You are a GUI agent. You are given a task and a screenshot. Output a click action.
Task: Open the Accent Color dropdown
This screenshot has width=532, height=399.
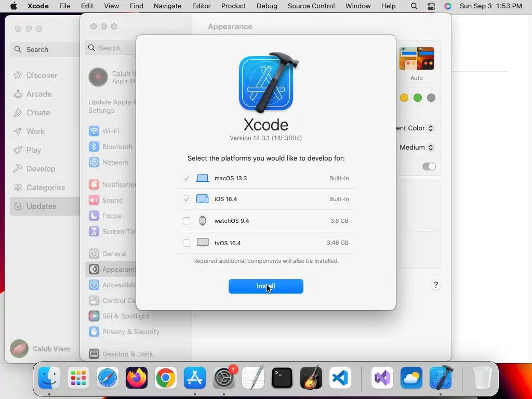click(x=415, y=128)
